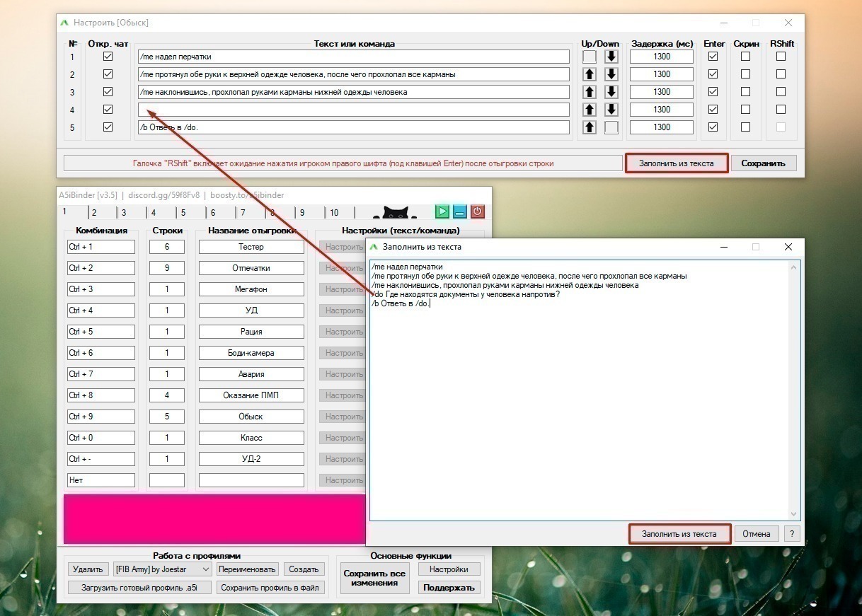Screen dimensions: 862x616
Task: Click the Ctrl + 9 combination field
Action: [100, 417]
